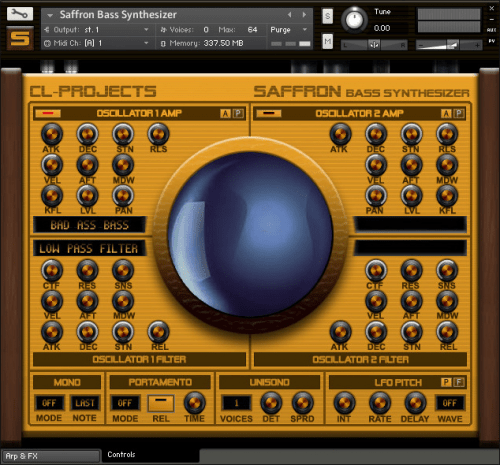Image resolution: width=500 pixels, height=465 pixels.
Task: Click Oscillator 1 Filter REL knob
Action: 158,332
